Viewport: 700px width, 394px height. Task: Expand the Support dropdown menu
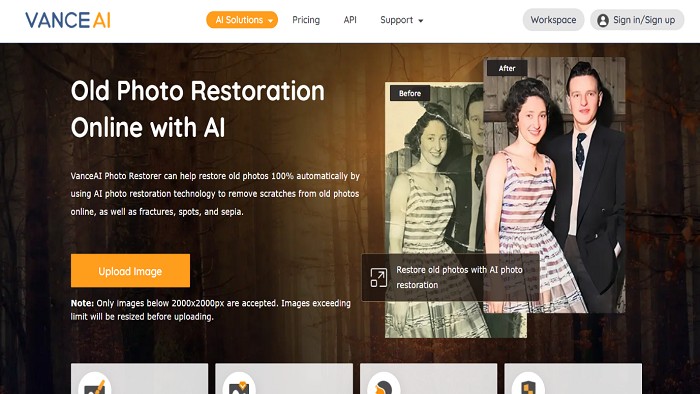coord(401,20)
